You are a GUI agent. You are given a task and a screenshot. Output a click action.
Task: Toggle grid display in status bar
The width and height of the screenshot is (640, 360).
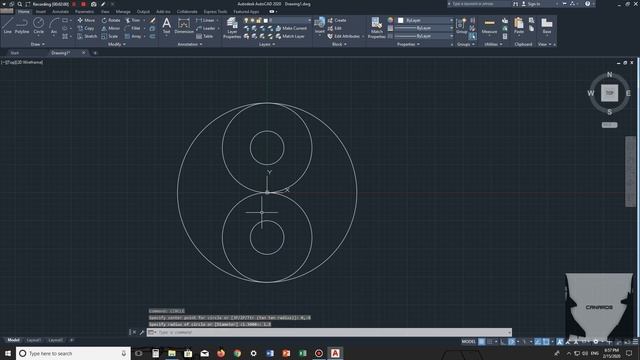[x=482, y=342]
